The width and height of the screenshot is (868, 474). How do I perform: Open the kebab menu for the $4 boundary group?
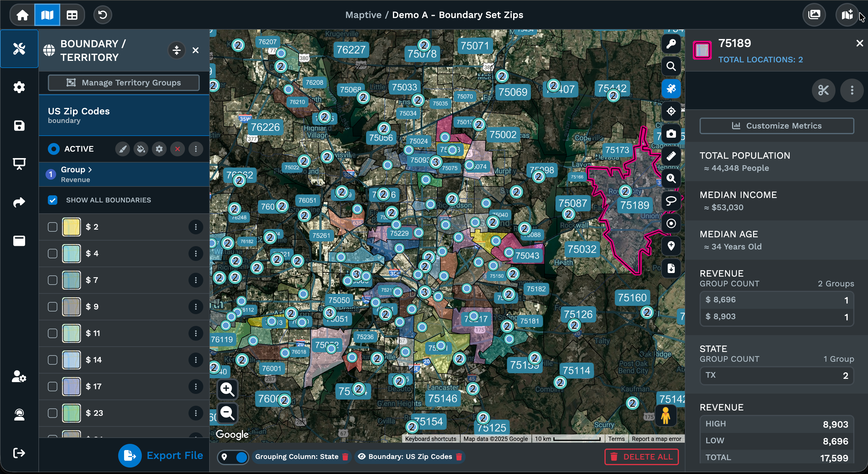[196, 254]
